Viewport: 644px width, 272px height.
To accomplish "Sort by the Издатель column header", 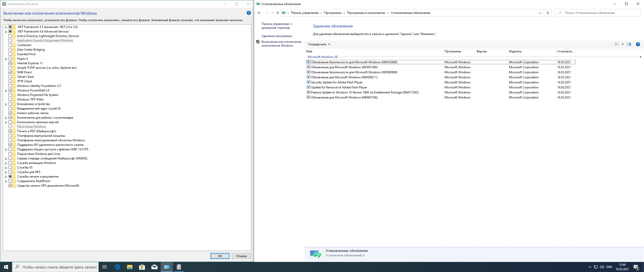I will coord(531,51).
